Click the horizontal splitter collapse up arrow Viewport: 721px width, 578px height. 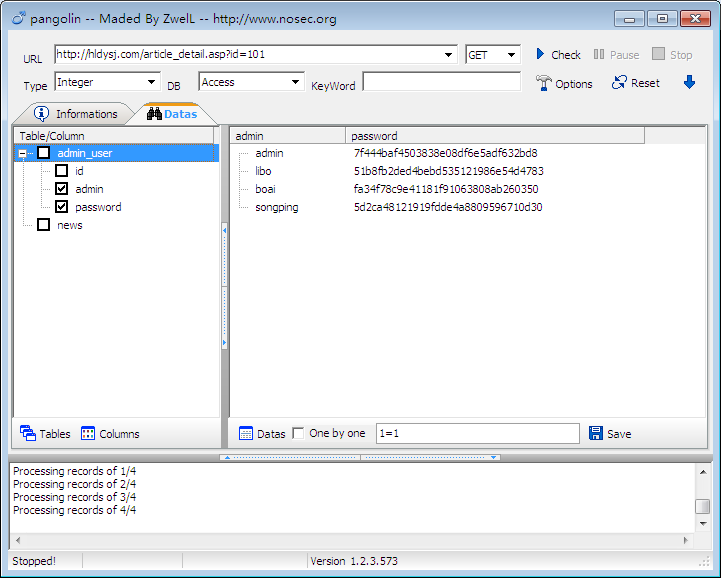(x=227, y=458)
